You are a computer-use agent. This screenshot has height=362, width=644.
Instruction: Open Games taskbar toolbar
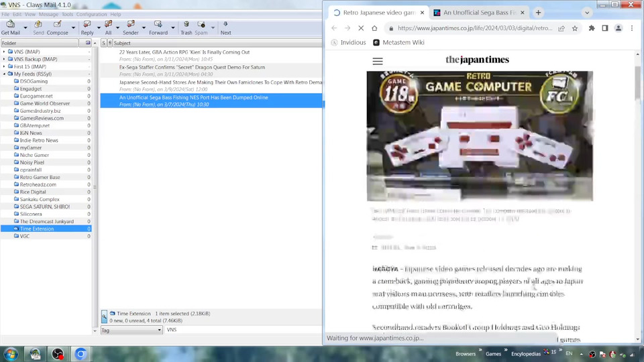[x=493, y=354]
